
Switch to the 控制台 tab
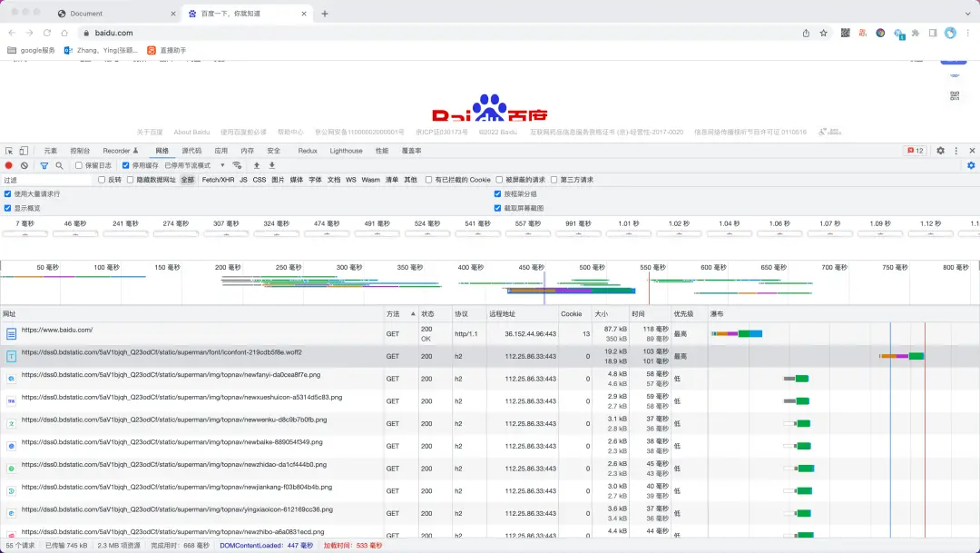pos(80,151)
